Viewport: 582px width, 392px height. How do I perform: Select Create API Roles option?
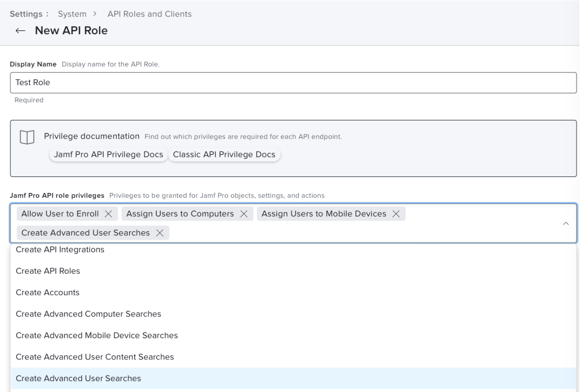pos(293,271)
